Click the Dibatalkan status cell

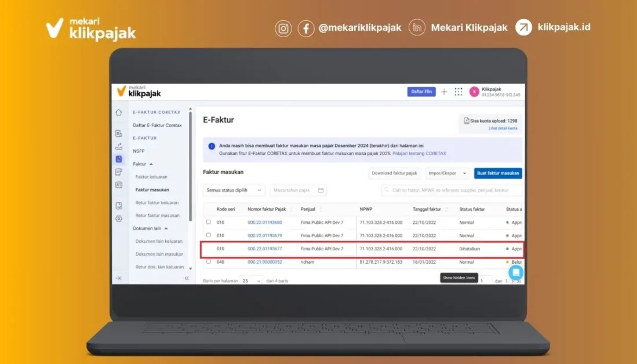[x=469, y=249]
